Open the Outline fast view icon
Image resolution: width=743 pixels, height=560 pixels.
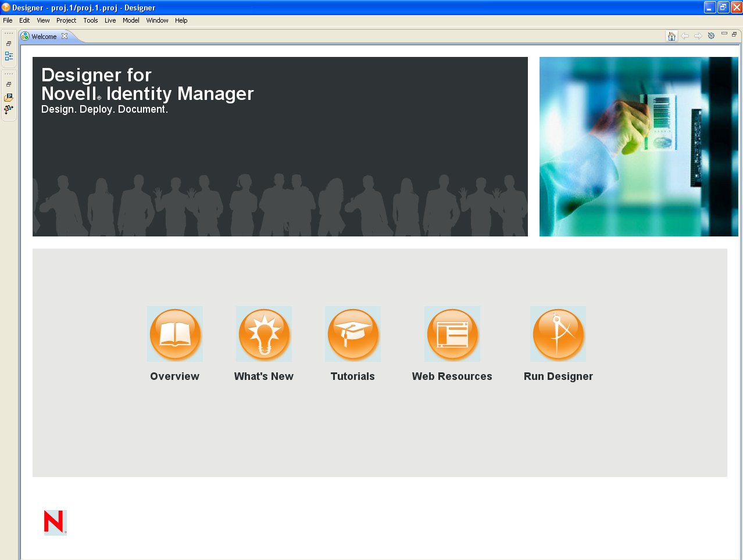point(9,56)
